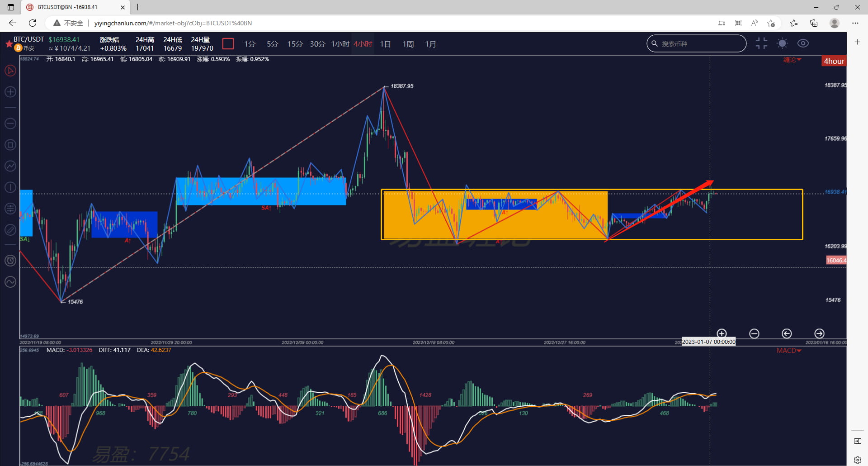The height and width of the screenshot is (466, 868).
Task: Open the 缠论 indicator dropdown
Action: click(792, 60)
